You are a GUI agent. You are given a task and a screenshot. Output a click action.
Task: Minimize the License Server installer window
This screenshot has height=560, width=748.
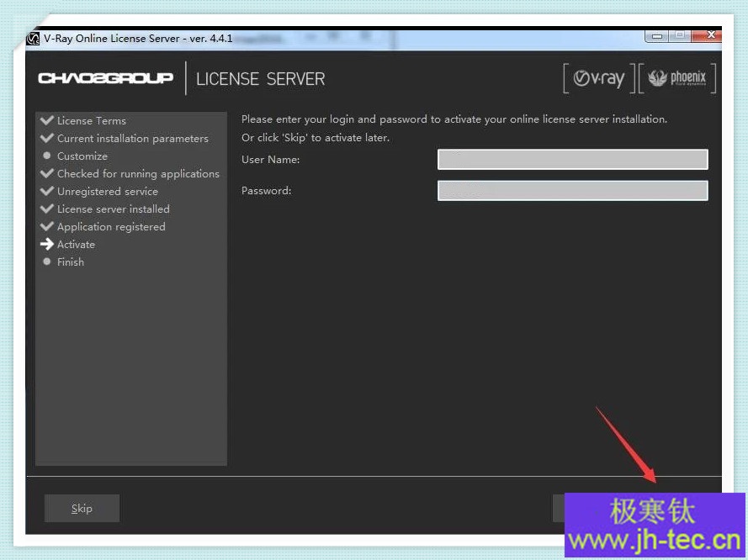click(657, 36)
